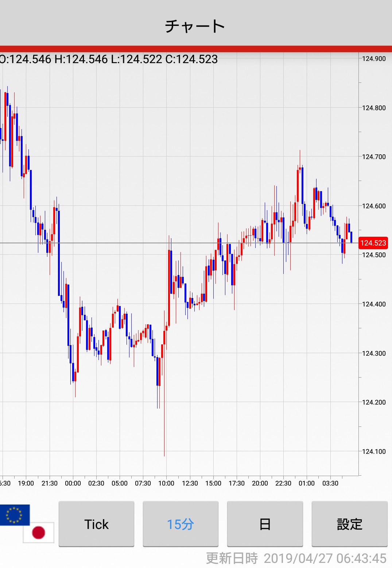The width and height of the screenshot is (392, 568).
Task: Tap the 更新日時 update timestamp
Action: [296, 558]
